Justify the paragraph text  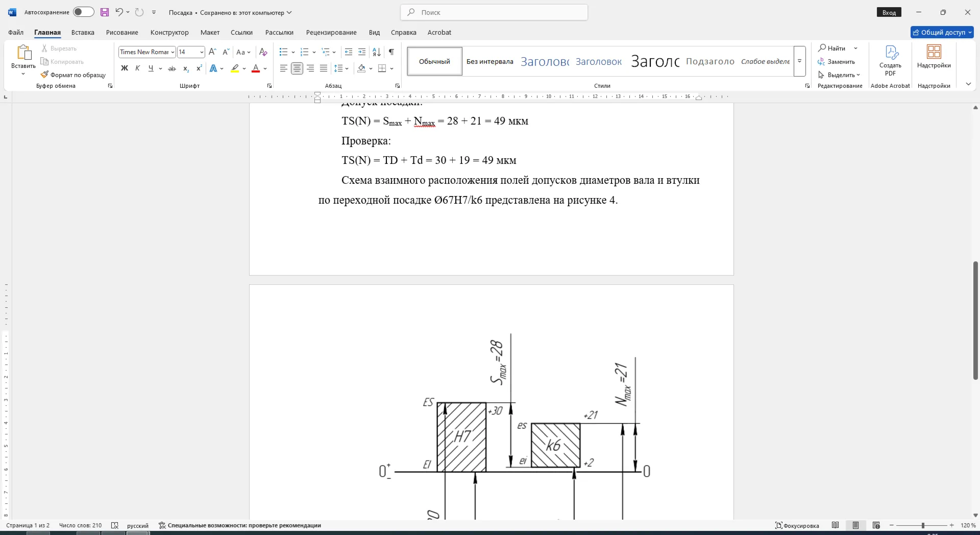pyautogui.click(x=324, y=68)
